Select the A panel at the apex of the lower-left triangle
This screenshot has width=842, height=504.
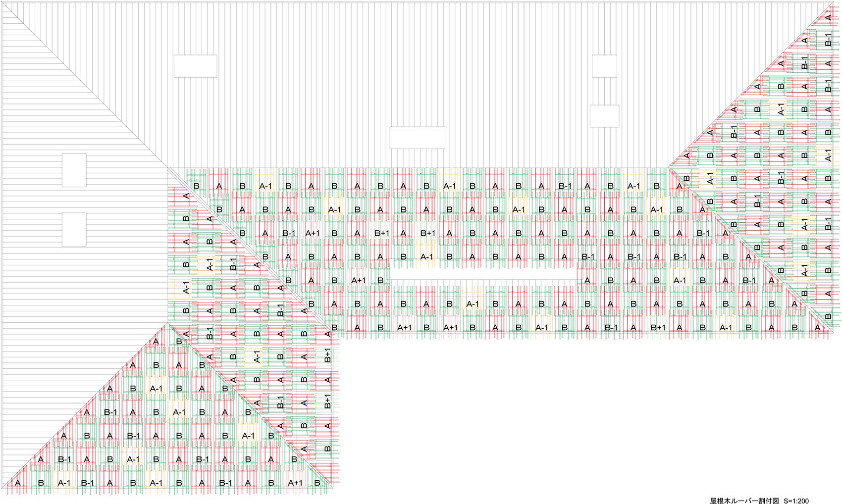[x=156, y=341]
